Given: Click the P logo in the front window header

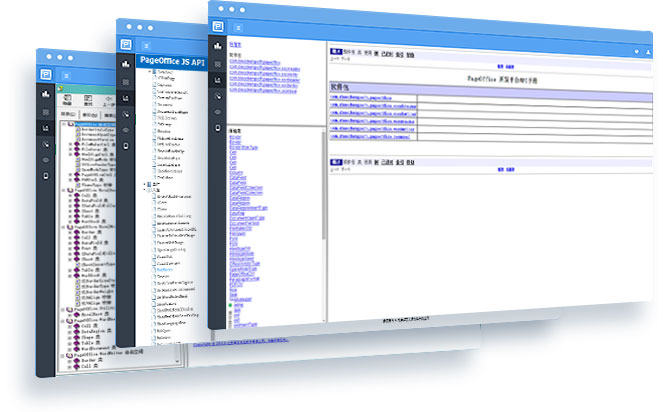Looking at the screenshot, I should (x=218, y=26).
